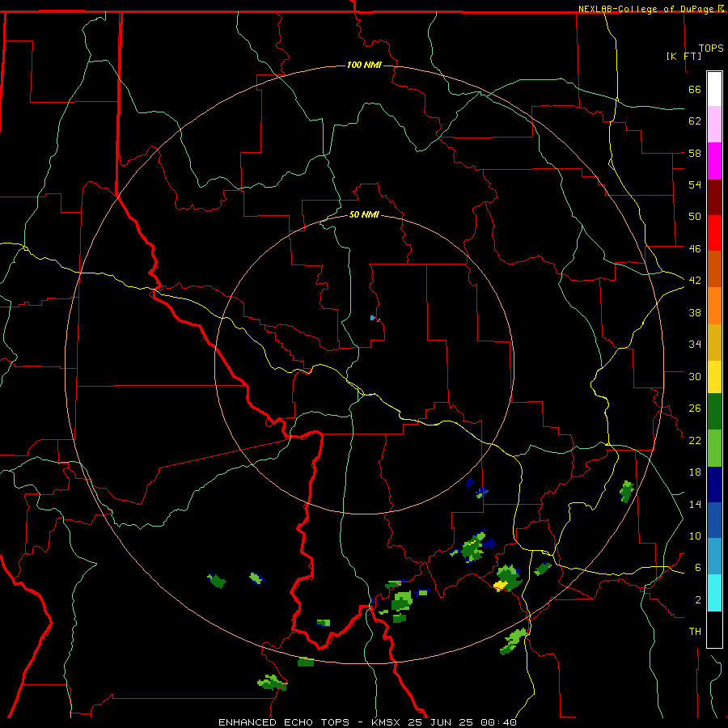Click the legend value "26"

point(695,408)
